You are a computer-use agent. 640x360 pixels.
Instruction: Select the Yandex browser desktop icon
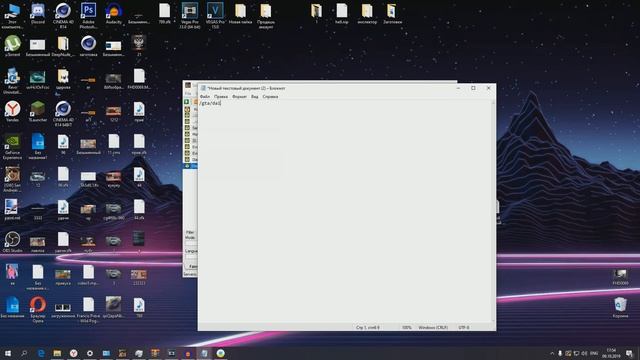tap(12, 111)
